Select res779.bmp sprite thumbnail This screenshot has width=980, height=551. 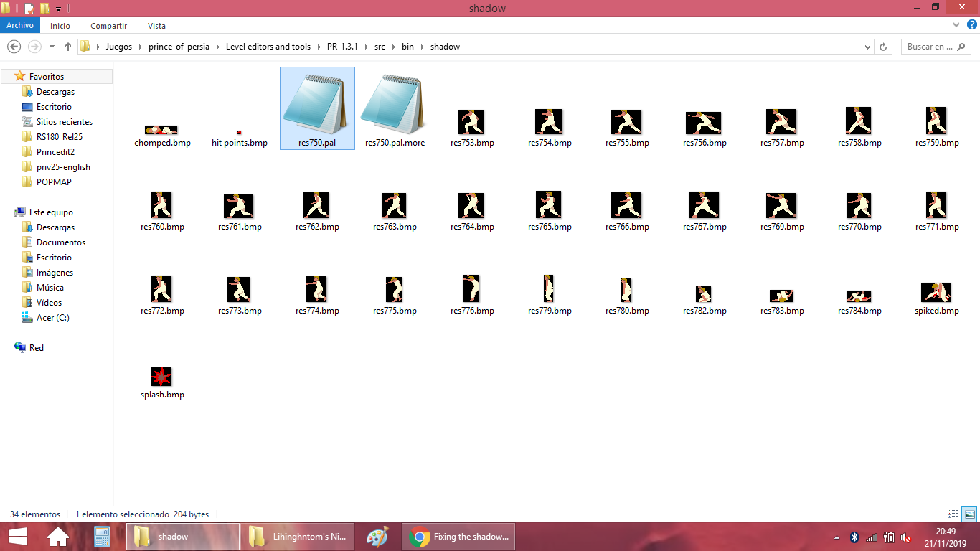pos(549,288)
